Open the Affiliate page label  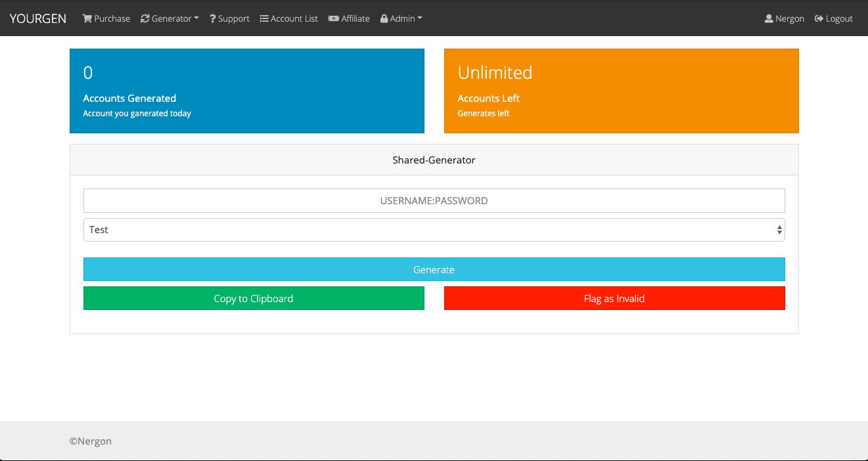point(355,18)
